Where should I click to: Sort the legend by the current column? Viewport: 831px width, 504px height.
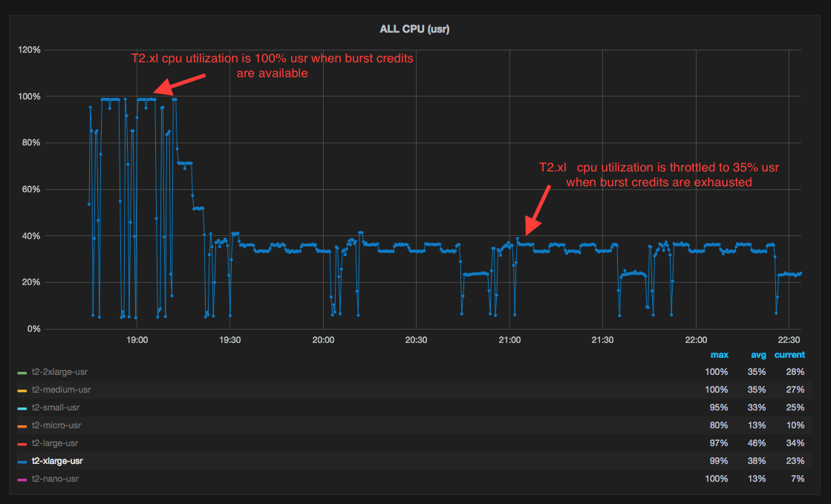click(x=789, y=355)
